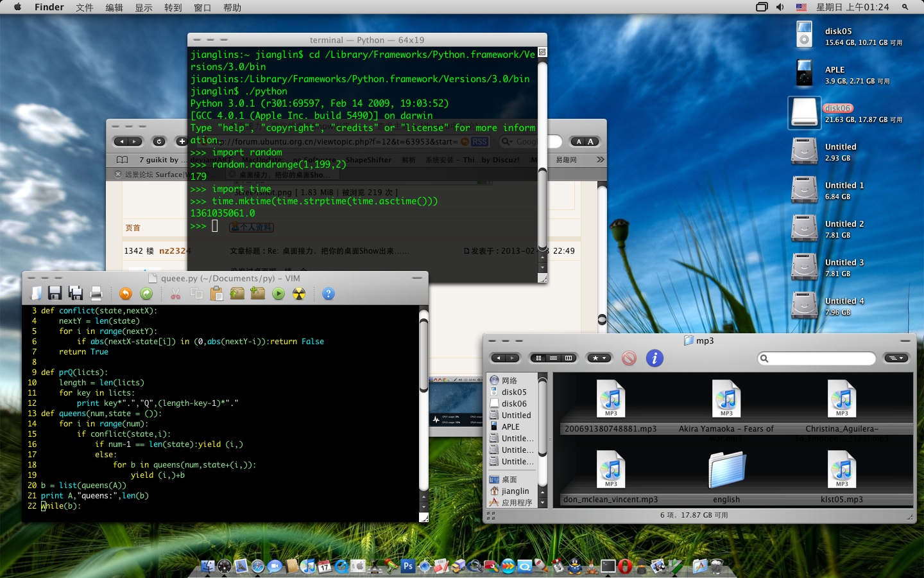Viewport: 924px width, 578px height.
Task: Click the text size A A button in Safari
Action: click(x=585, y=141)
